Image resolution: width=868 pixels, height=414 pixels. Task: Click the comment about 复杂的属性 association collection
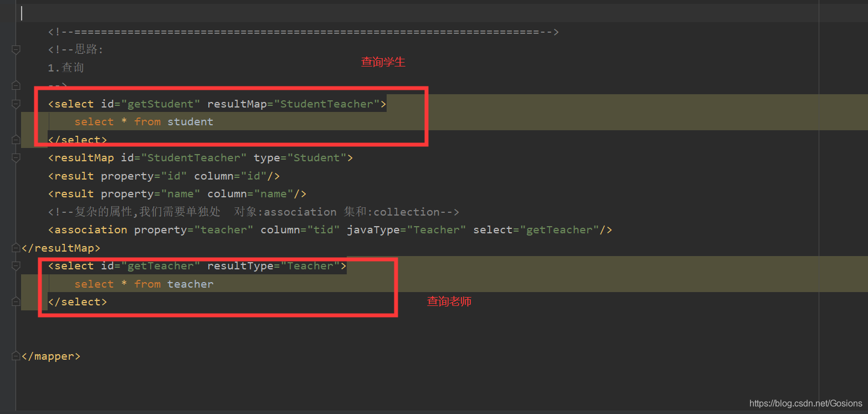tap(254, 212)
